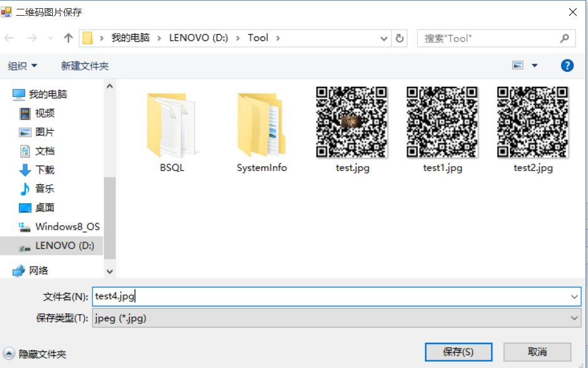Change the view with the view icon
This screenshot has width=588, height=368.
click(518, 65)
